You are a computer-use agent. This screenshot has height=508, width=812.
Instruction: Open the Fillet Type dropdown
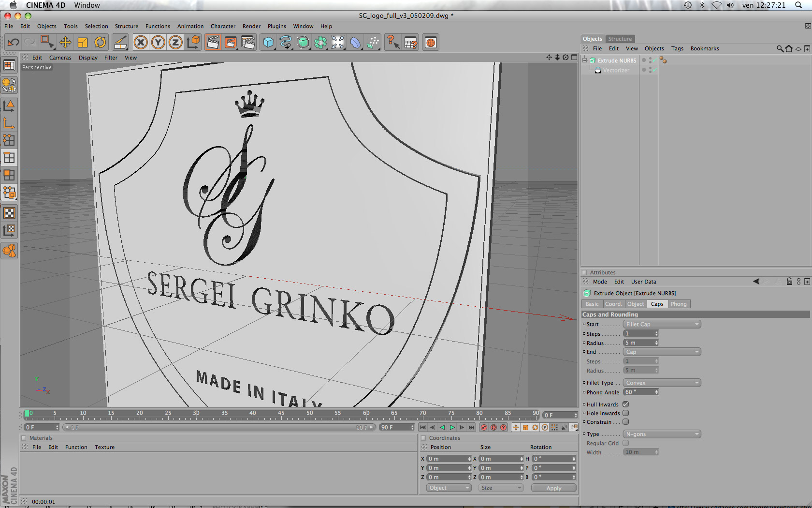[x=662, y=383]
